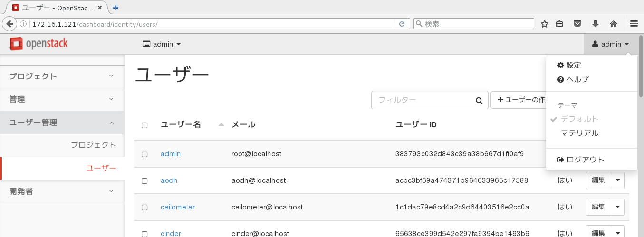Click the ユーザーの作成 button
The width and height of the screenshot is (644, 237).
point(519,100)
